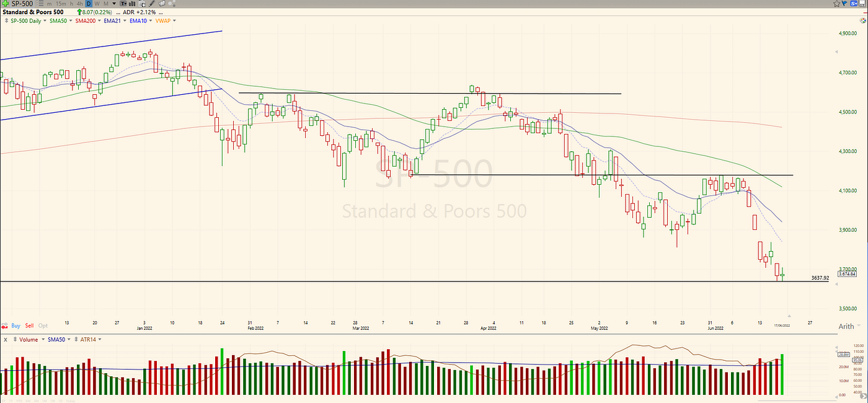
Task: Switch to the 15m timeframe
Action: tap(61, 4)
